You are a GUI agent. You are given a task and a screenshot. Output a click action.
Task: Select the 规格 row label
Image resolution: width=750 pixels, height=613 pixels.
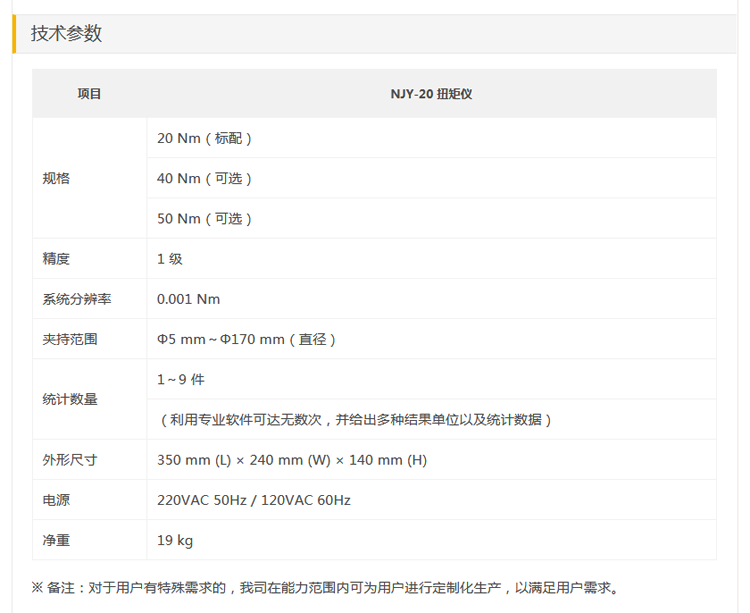click(56, 178)
